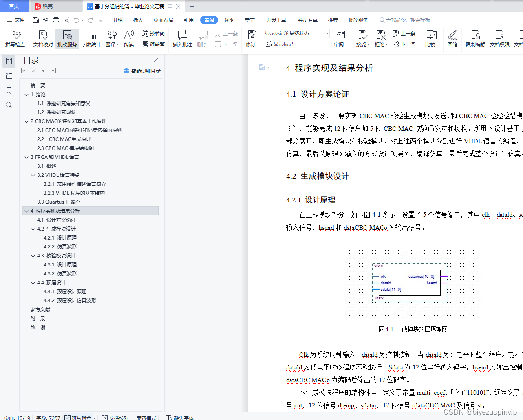Collapse the 3.2 VHDL 语言特点 node
The width and height of the screenshot is (523, 420).
click(x=33, y=175)
